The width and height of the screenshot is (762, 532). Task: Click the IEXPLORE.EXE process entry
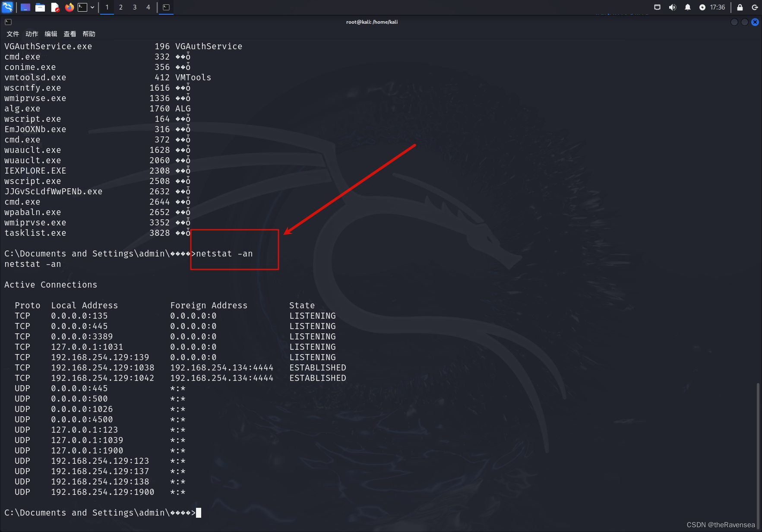pos(35,171)
